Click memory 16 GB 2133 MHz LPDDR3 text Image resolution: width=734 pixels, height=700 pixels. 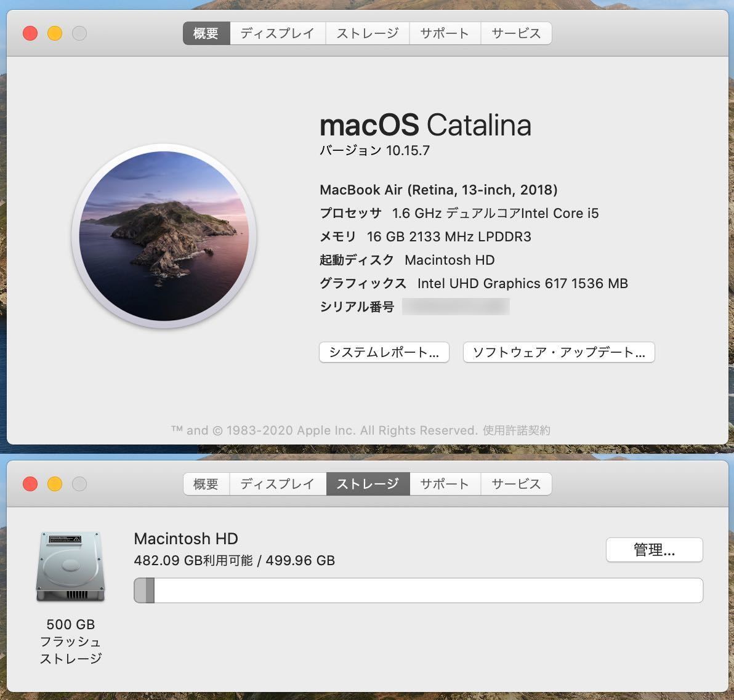[x=449, y=237]
